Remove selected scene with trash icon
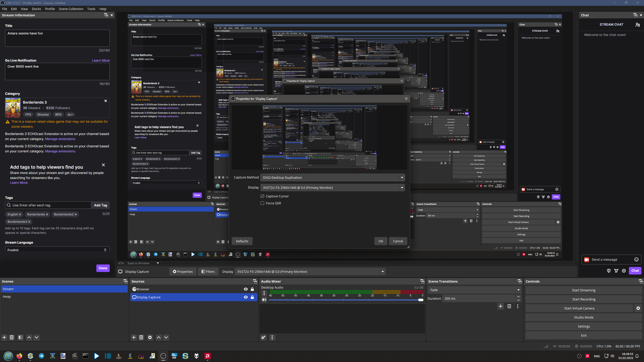The image size is (644, 362). [12, 337]
